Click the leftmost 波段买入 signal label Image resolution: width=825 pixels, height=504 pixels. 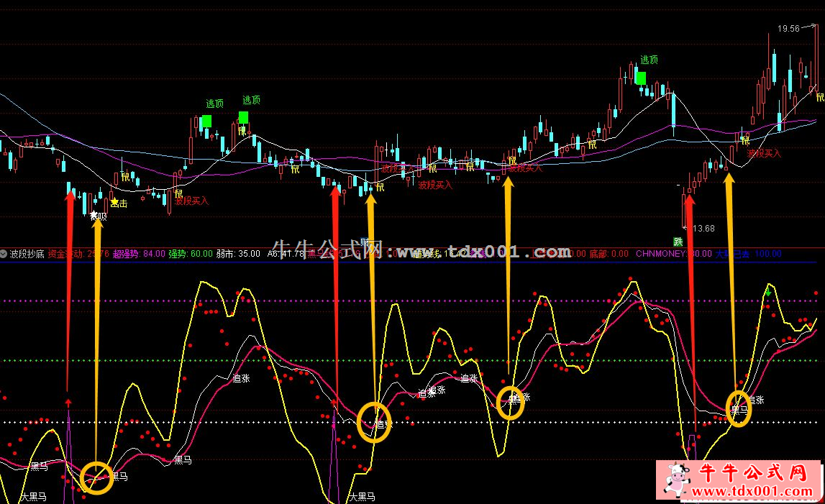[x=191, y=201]
